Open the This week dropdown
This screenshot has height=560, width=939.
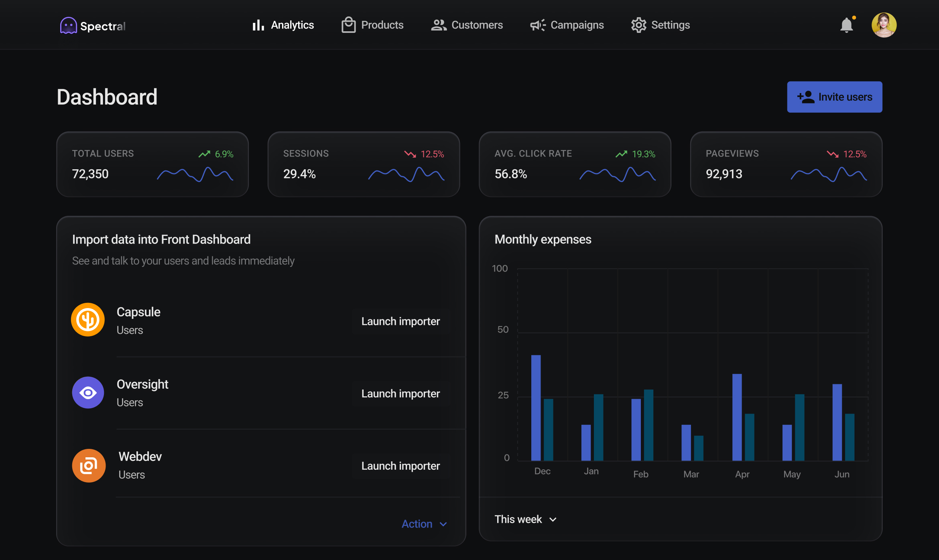point(518,519)
